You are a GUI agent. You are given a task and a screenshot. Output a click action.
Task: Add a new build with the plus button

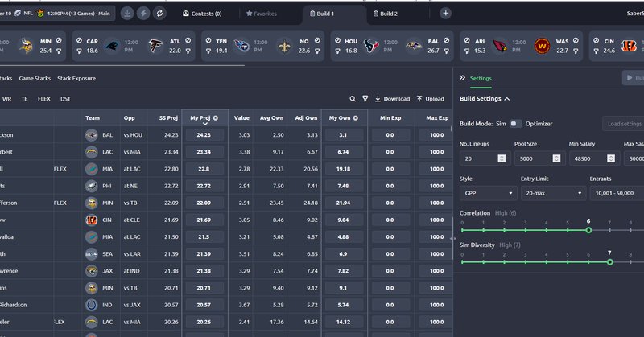(445, 14)
